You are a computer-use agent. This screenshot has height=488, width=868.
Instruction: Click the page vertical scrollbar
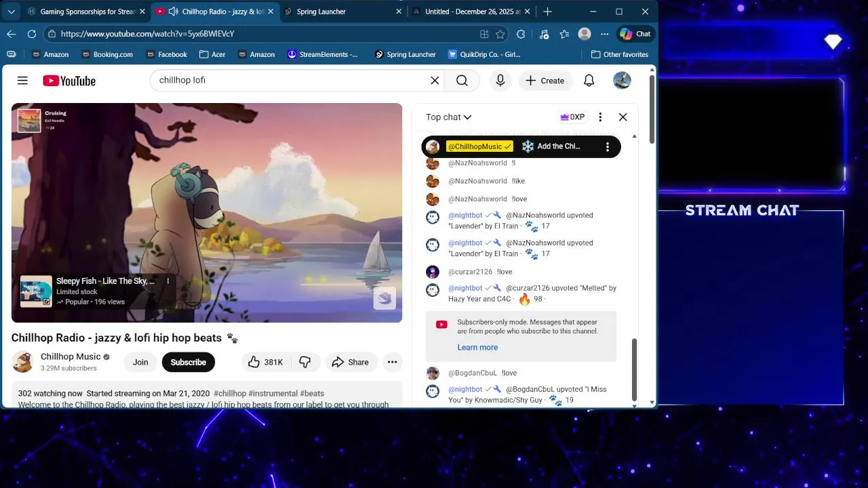[x=652, y=108]
